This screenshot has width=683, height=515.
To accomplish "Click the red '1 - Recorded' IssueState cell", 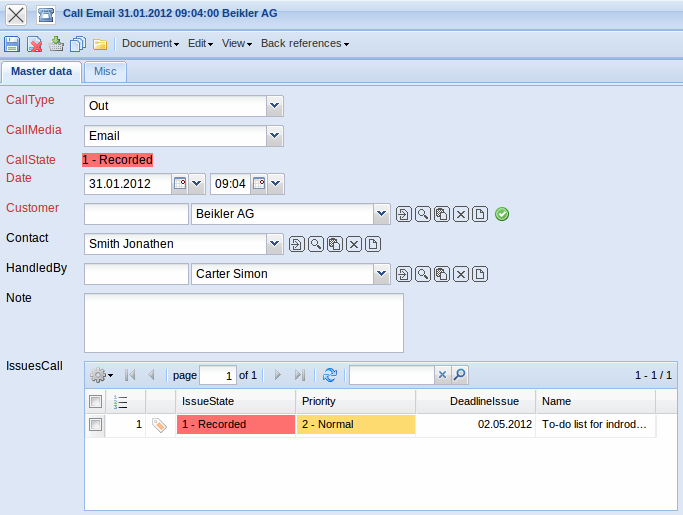I will pos(235,425).
